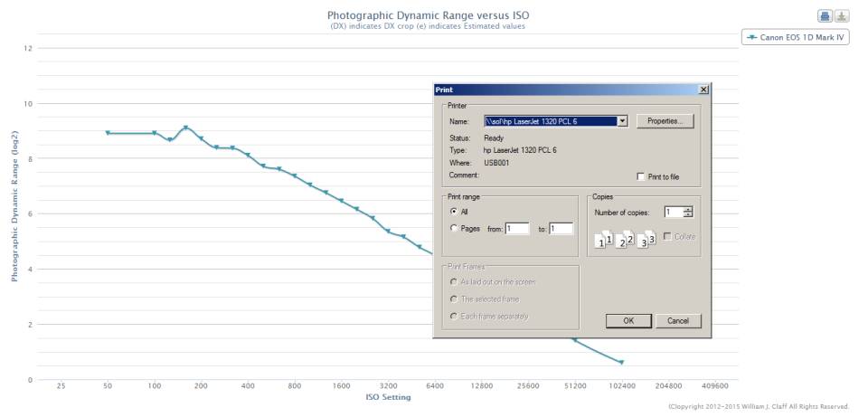Click the 'USB001' printer location text
868x417 pixels.
[x=496, y=163]
